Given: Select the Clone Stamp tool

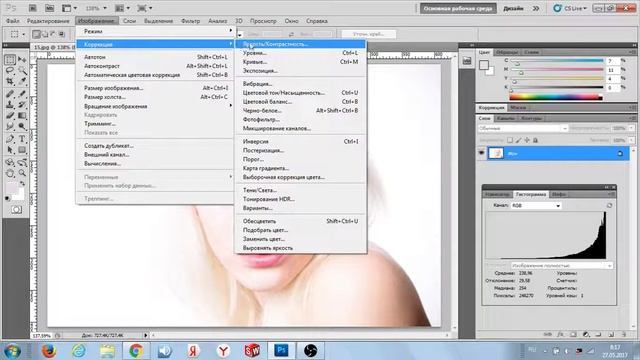Looking at the screenshot, I should pos(10,105).
